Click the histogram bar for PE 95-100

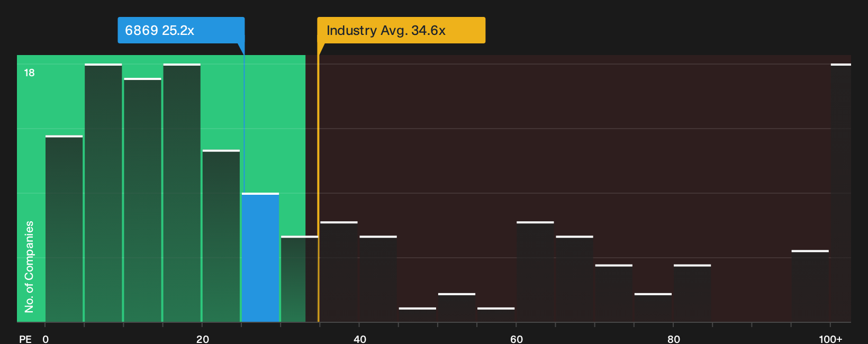tap(810, 286)
